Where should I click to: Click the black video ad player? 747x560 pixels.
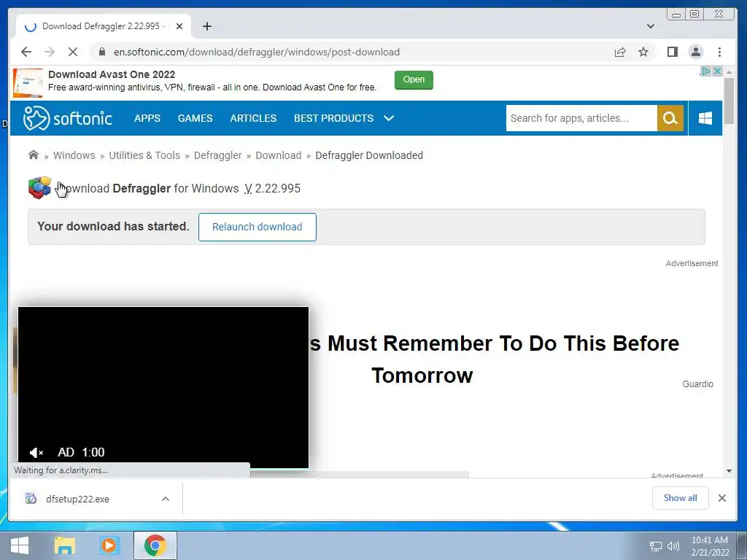163,387
